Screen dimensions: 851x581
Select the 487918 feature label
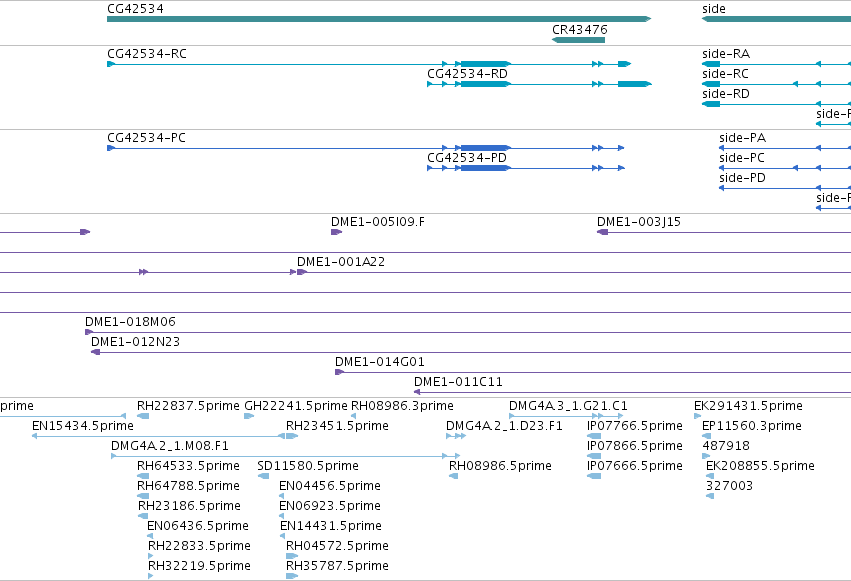tap(726, 446)
